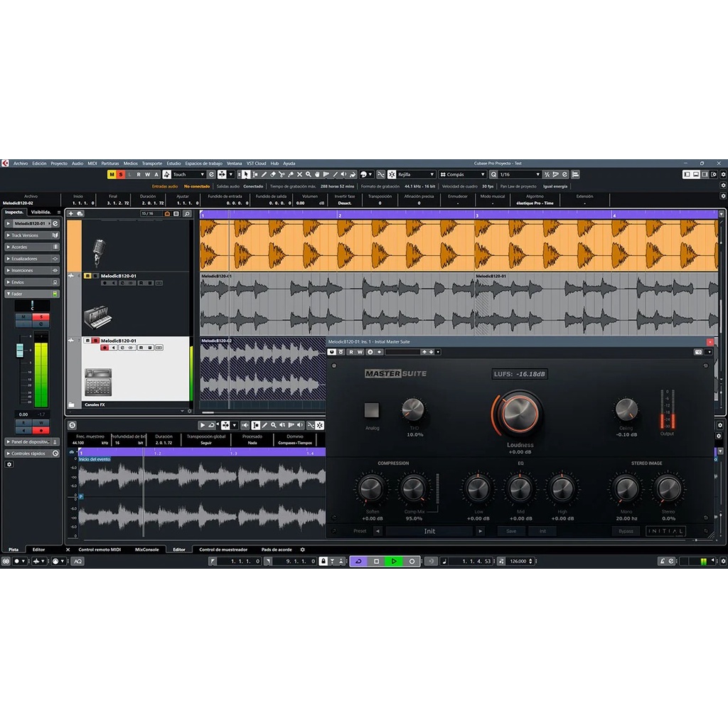728x728 pixels.
Task: Select the Scissors split tool in toolbar
Action: click(x=282, y=174)
